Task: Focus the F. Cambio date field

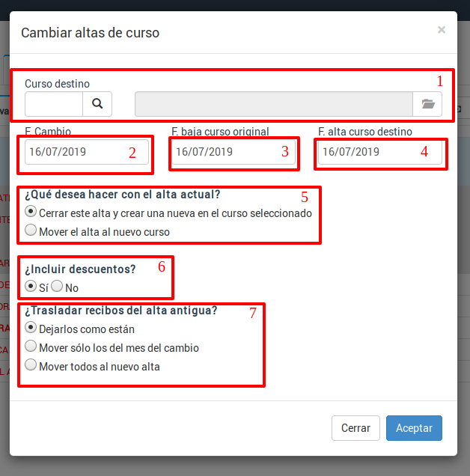Action: tap(87, 152)
